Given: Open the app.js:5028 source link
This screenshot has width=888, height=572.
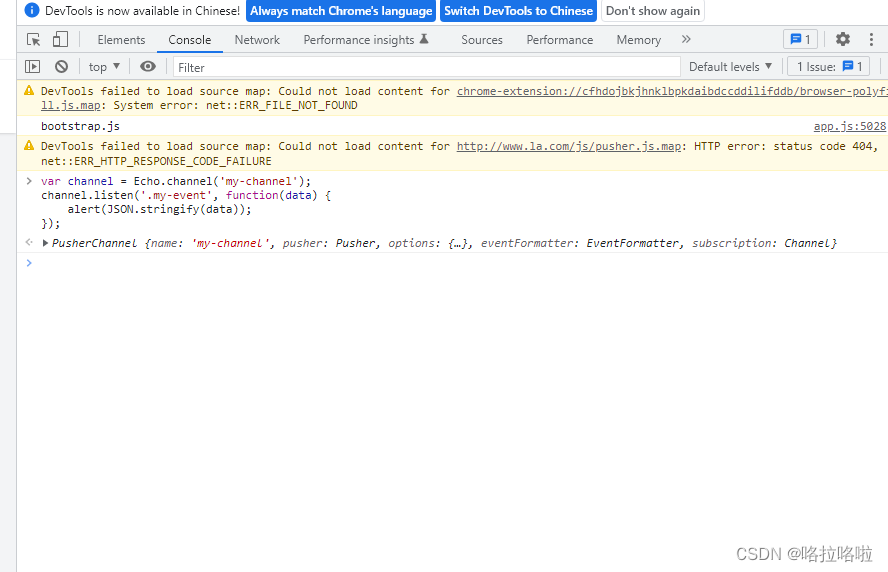Looking at the screenshot, I should 849,126.
